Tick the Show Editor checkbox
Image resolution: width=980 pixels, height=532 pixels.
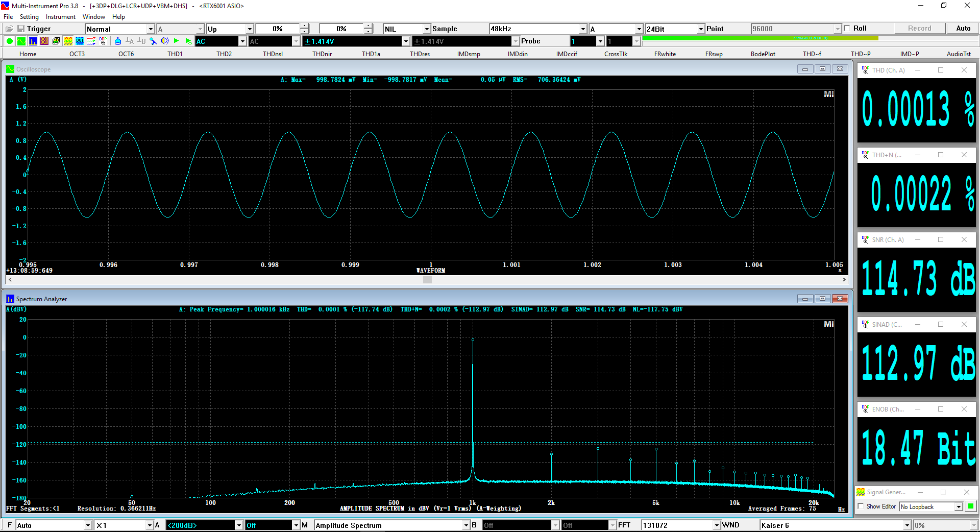[x=862, y=506]
